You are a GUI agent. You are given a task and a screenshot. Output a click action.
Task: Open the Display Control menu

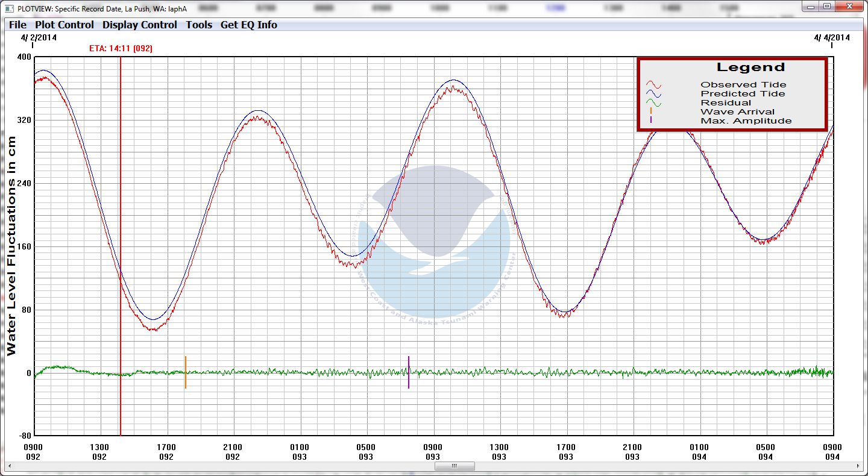point(140,25)
